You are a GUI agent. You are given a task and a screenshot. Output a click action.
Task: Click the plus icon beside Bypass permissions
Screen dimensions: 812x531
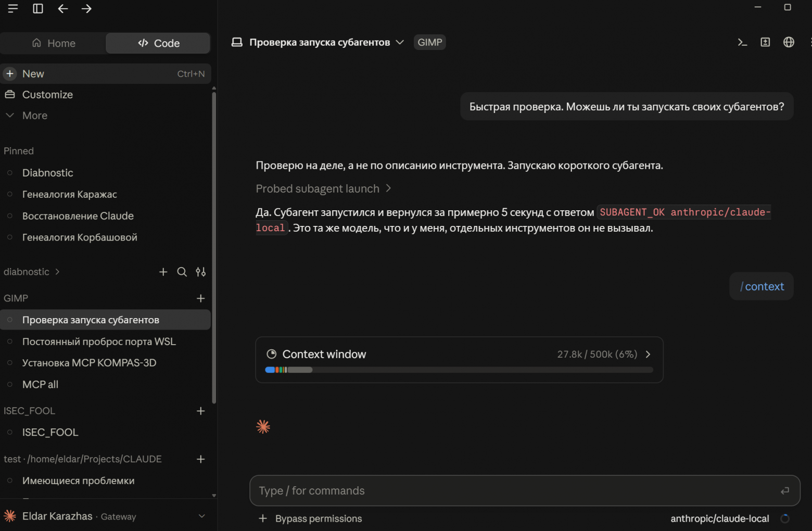pos(263,519)
